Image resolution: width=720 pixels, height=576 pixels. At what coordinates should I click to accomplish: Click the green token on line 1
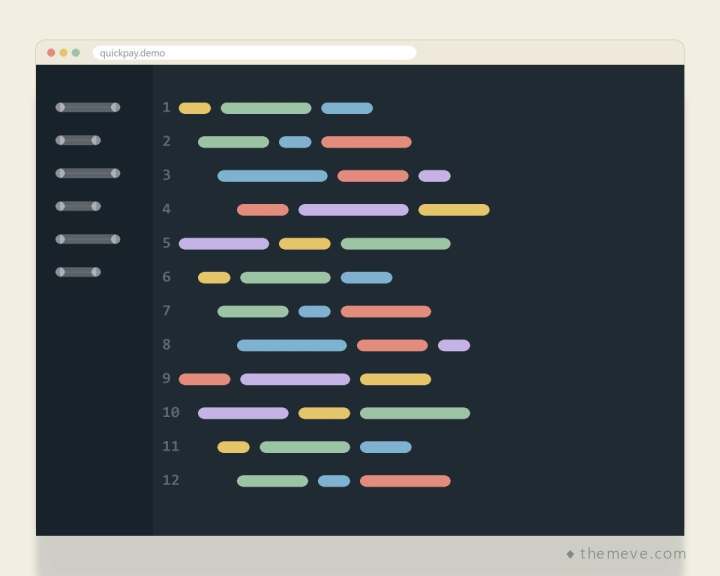[266, 108]
